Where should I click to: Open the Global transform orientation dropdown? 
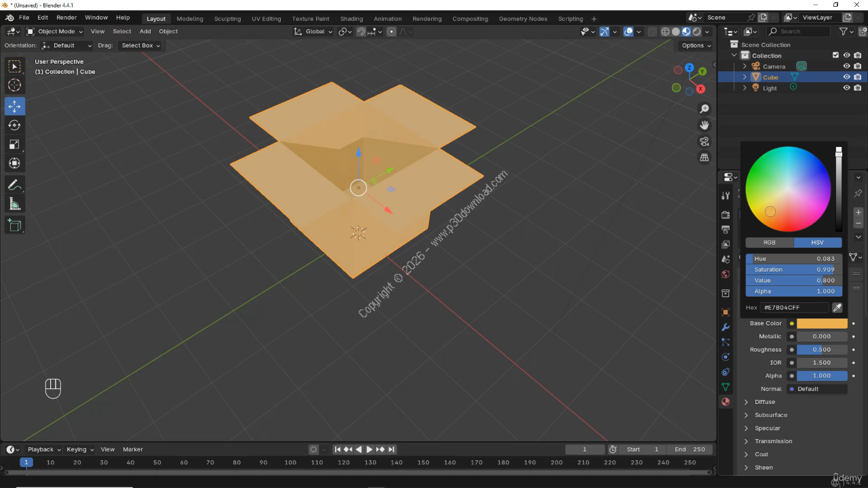pos(313,31)
